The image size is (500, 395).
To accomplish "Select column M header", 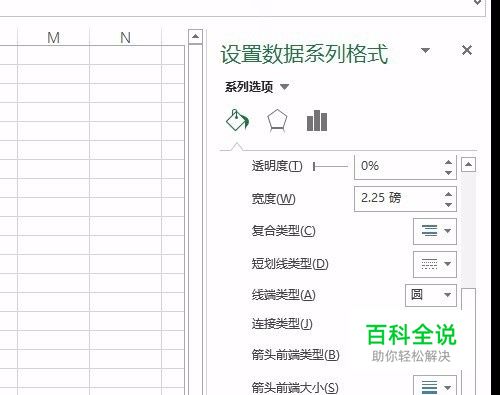I will (53, 37).
